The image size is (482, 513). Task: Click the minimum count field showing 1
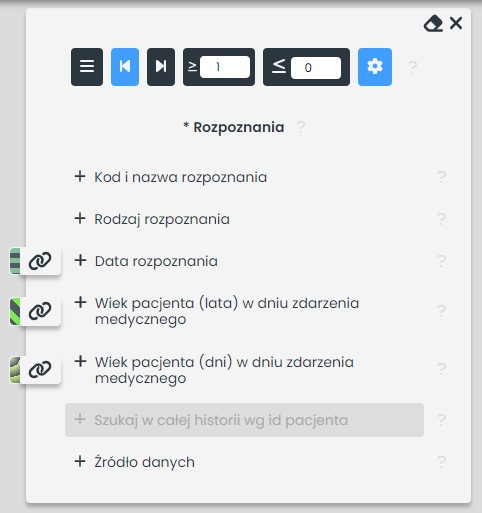click(x=225, y=67)
